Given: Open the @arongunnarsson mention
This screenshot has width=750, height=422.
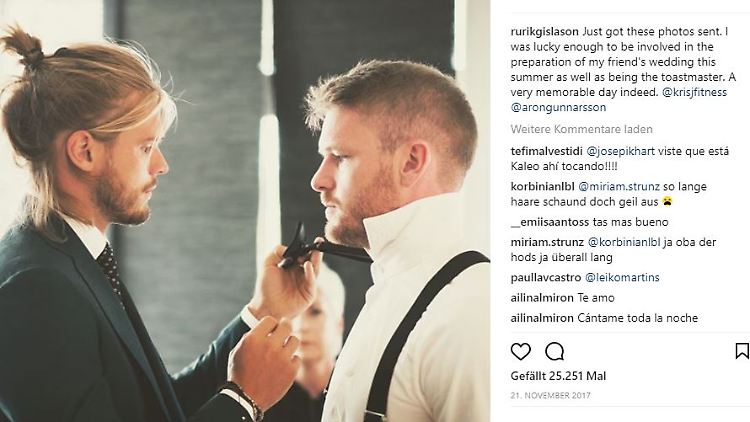Looking at the screenshot, I should pyautogui.click(x=558, y=107).
